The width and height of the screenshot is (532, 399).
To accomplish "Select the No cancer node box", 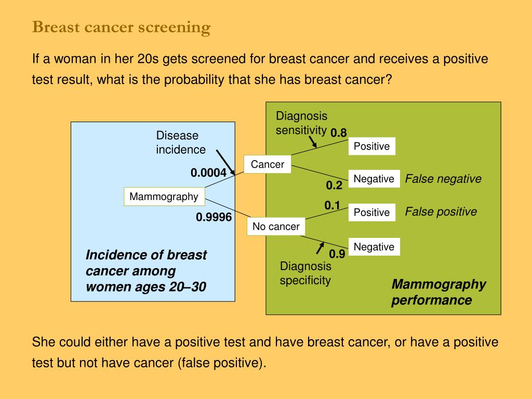I will pos(276,227).
